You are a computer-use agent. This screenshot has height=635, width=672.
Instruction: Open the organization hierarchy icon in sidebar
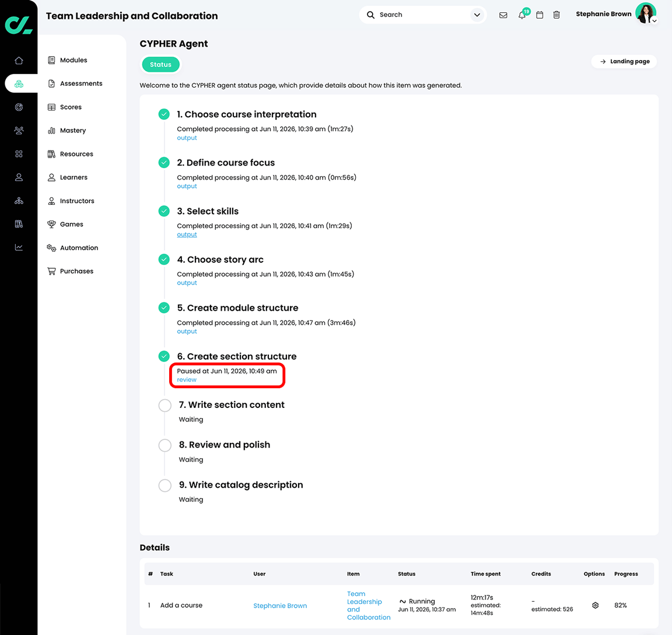(19, 201)
